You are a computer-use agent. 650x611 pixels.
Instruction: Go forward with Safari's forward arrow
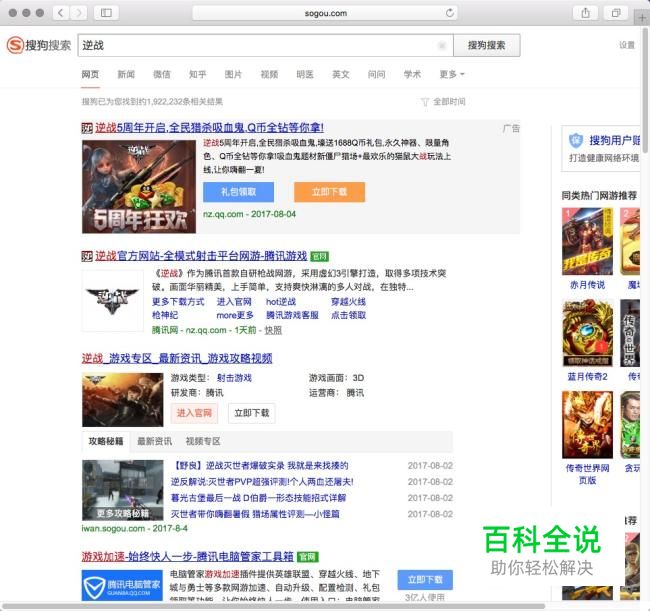pos(79,13)
